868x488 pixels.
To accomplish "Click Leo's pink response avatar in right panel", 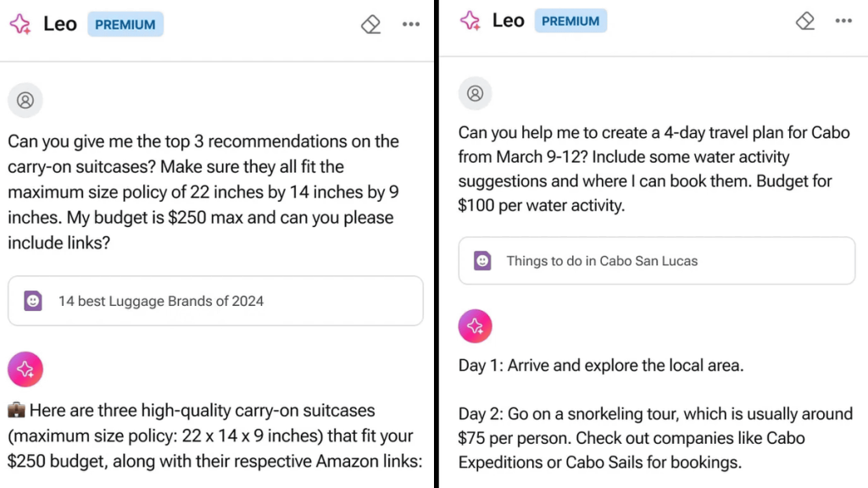I will tap(476, 326).
